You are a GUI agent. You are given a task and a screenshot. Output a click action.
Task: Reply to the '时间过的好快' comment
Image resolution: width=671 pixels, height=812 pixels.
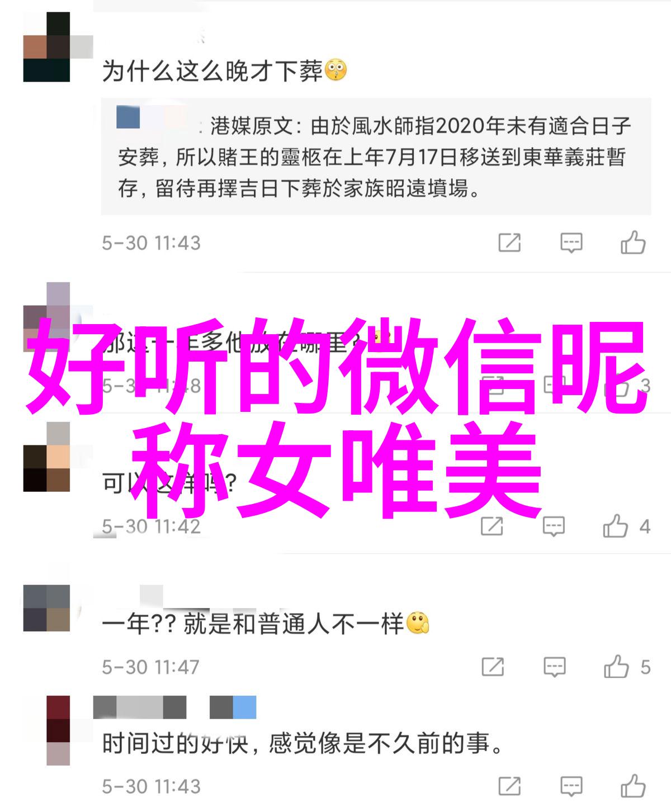[571, 786]
